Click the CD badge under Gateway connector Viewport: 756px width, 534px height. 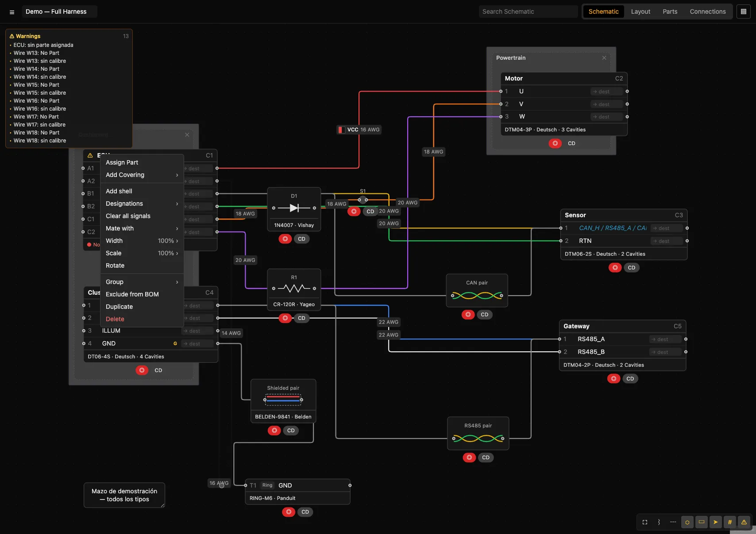(x=630, y=379)
